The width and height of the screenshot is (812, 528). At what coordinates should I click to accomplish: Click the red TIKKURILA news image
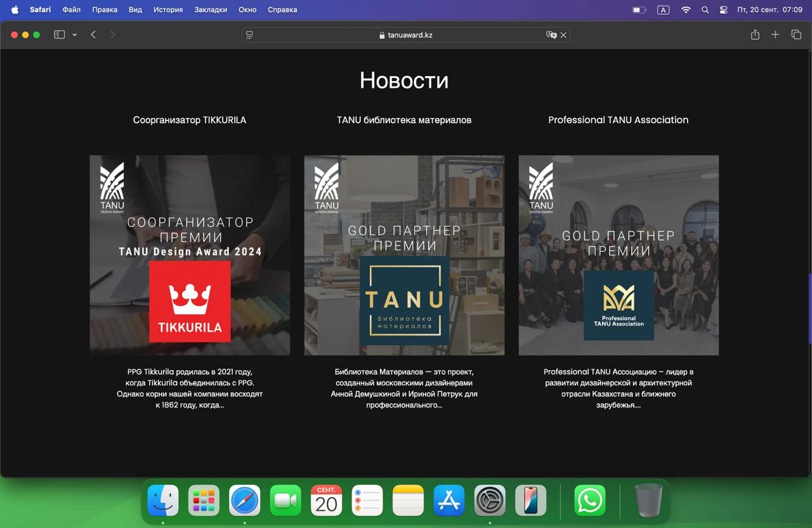[x=190, y=255]
